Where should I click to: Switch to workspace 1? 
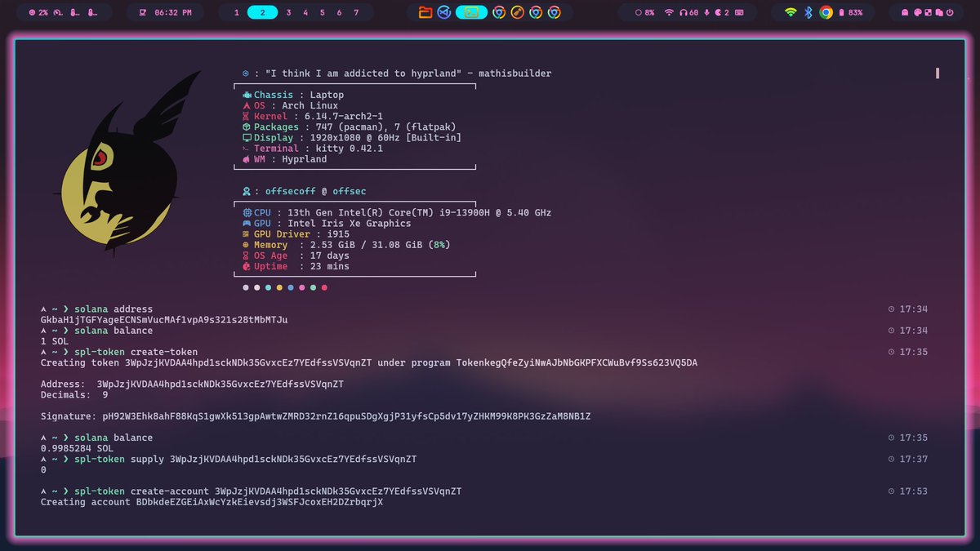(237, 12)
